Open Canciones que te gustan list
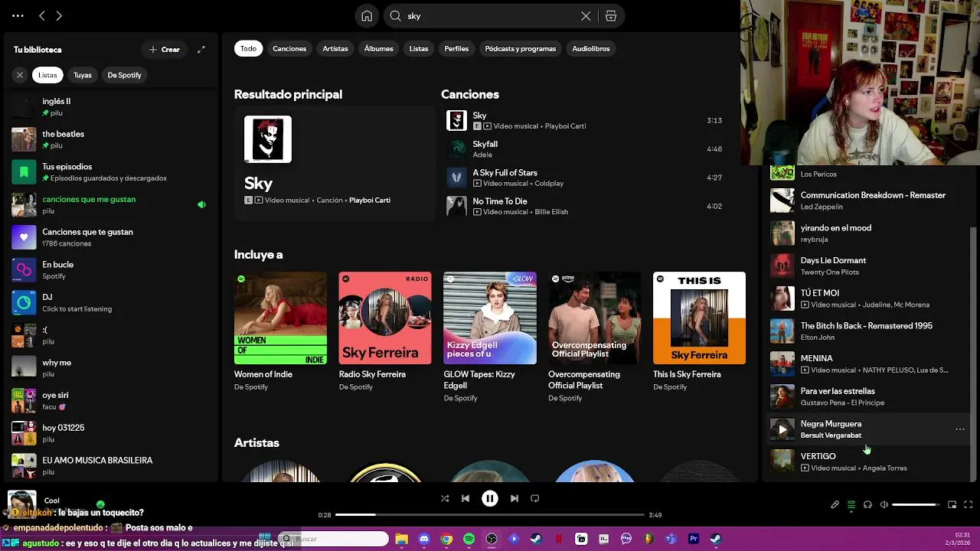Viewport: 980px width, 551px height. coord(111,237)
